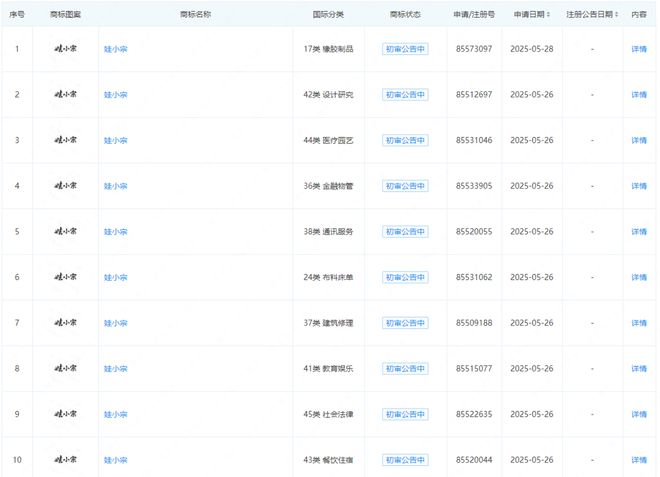Open 详情 for registration number 85573097
The width and height of the screenshot is (660, 477).
point(639,48)
